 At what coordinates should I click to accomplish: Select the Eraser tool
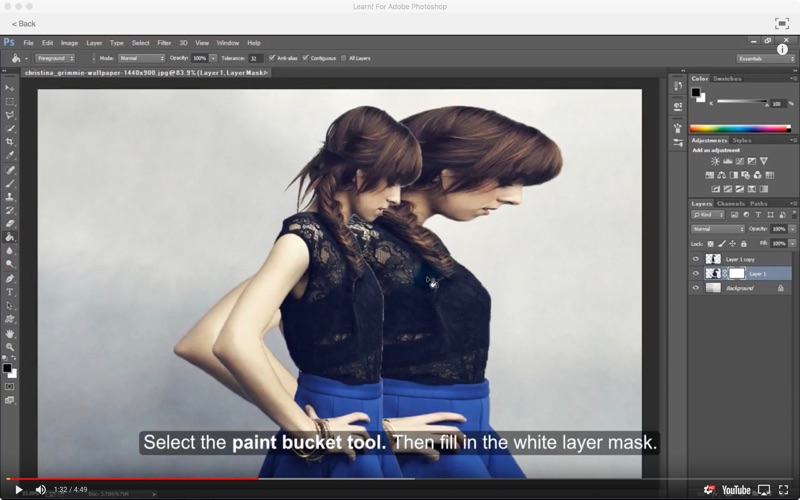tap(10, 223)
